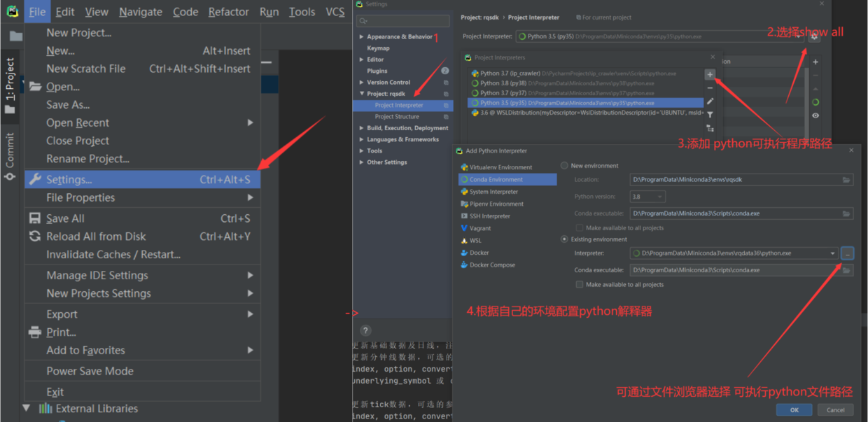The width and height of the screenshot is (868, 422).
Task: Expand the Editor settings node
Action: click(x=362, y=59)
